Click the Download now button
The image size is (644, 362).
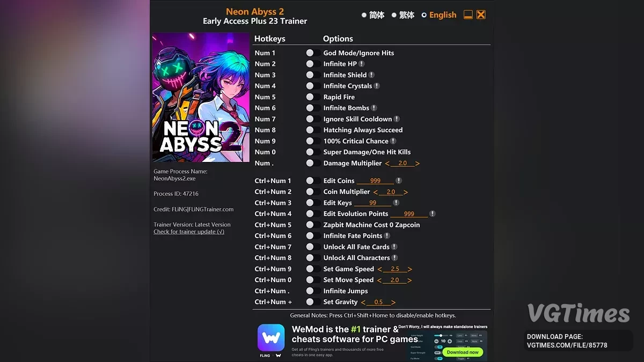(462, 352)
